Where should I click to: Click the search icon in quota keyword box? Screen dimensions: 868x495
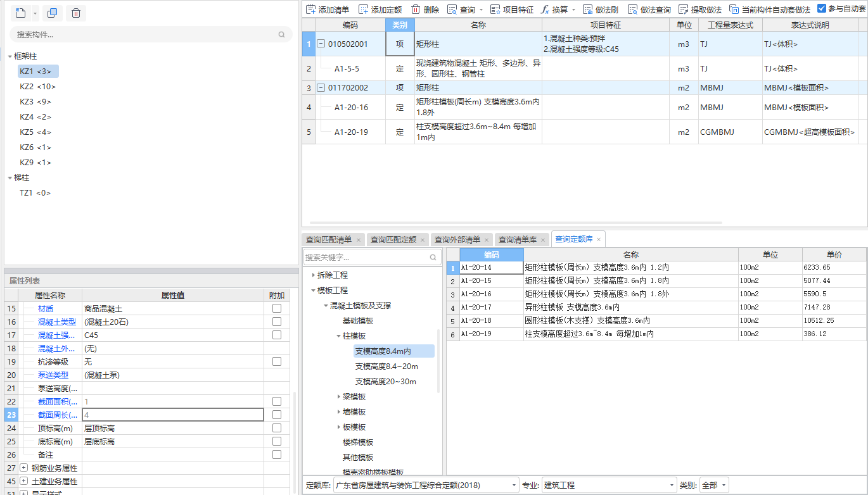point(433,258)
